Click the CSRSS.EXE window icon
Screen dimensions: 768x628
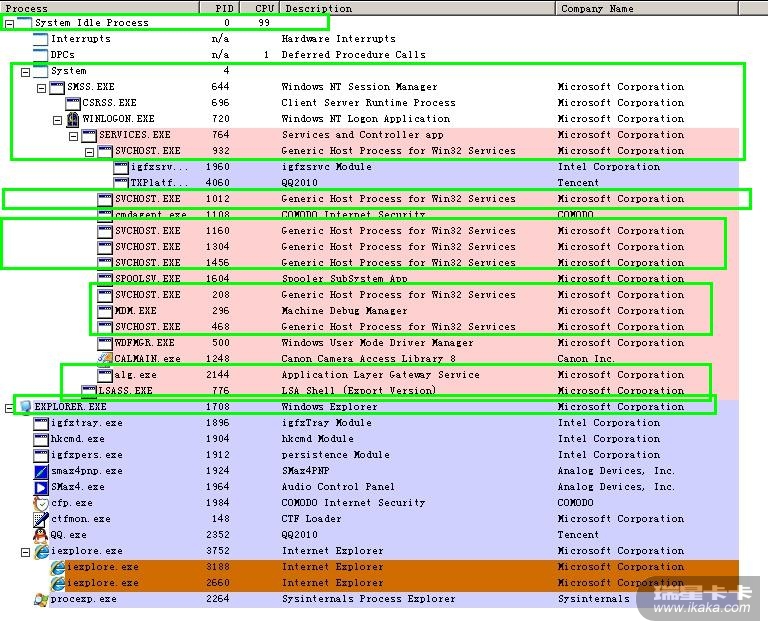(x=73, y=103)
